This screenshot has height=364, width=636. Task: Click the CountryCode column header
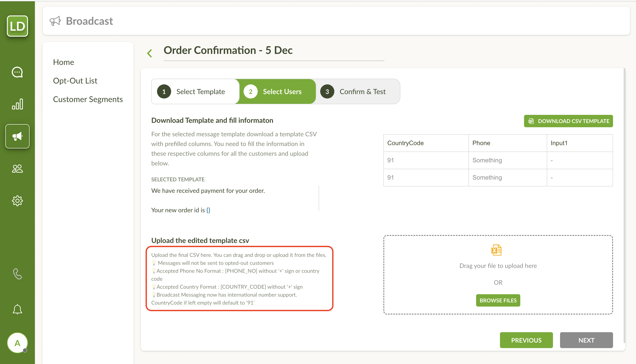426,143
